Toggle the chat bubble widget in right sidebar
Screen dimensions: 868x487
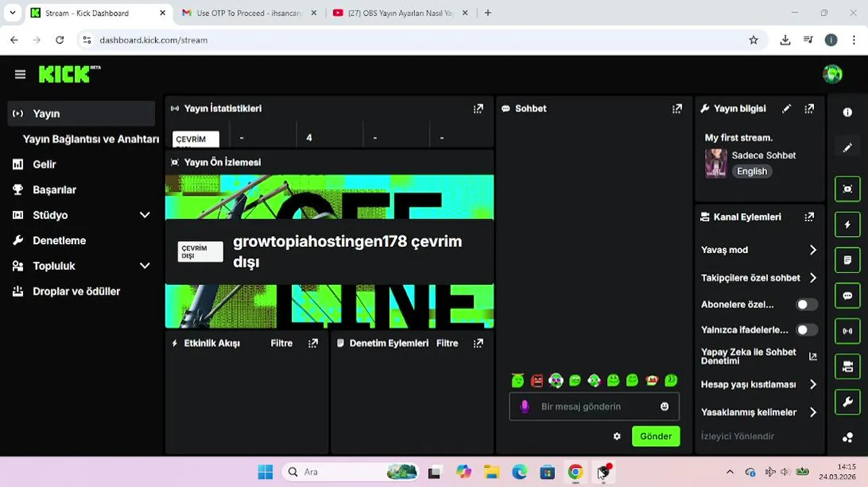click(847, 296)
